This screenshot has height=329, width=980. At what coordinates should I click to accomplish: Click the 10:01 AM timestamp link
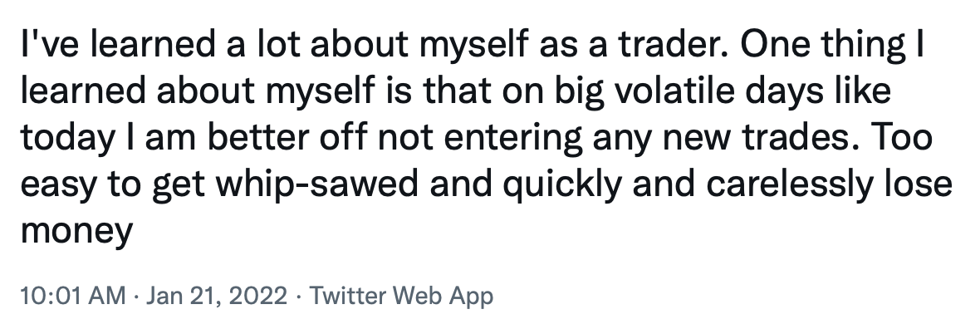click(x=73, y=295)
